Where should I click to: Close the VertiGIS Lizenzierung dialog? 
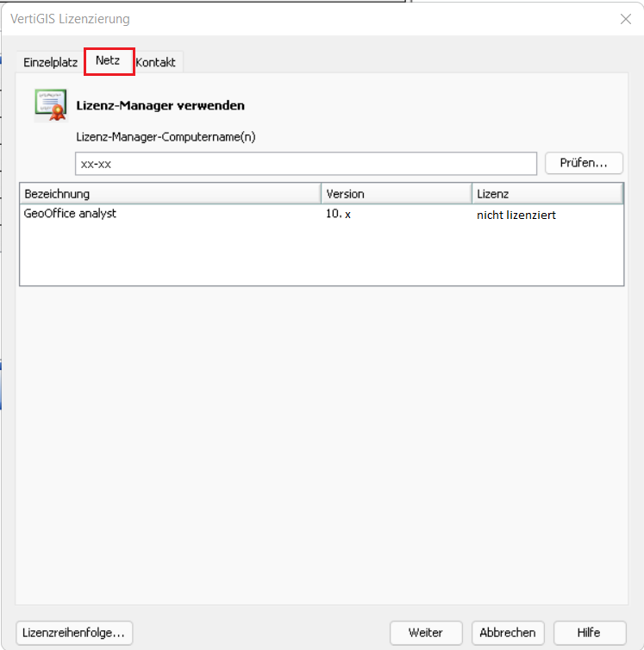(x=625, y=19)
